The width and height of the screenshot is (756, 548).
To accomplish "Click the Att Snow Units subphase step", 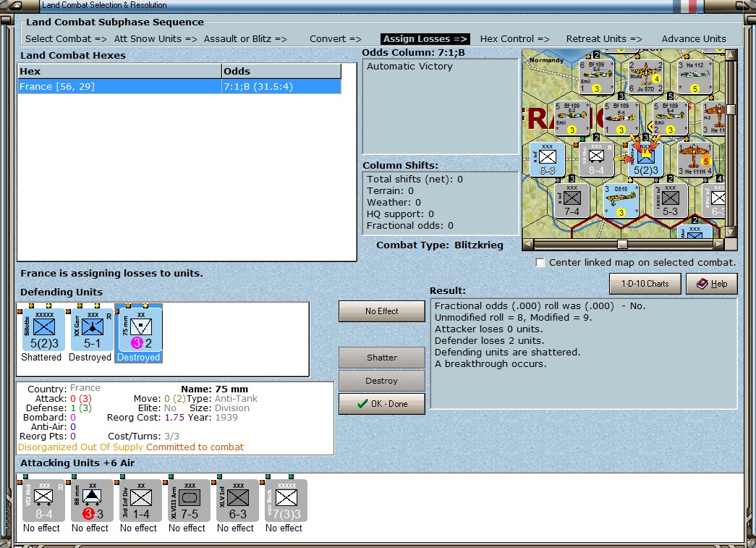I will coord(156,38).
